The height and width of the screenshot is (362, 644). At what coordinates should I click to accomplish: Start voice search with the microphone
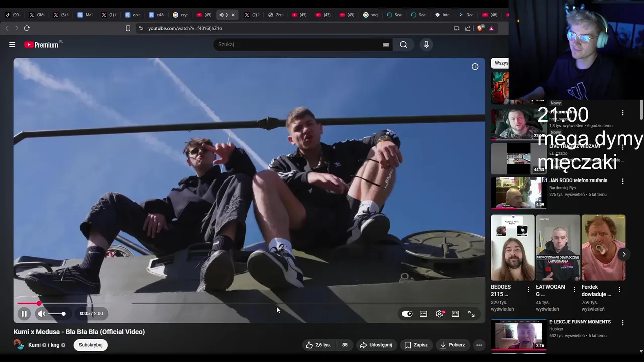click(x=426, y=45)
